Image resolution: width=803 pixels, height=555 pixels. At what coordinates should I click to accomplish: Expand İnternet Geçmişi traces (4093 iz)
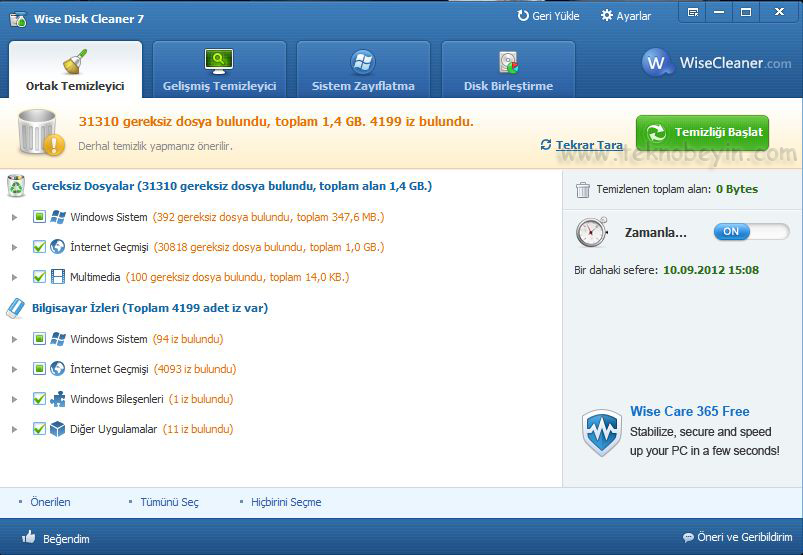pos(15,369)
